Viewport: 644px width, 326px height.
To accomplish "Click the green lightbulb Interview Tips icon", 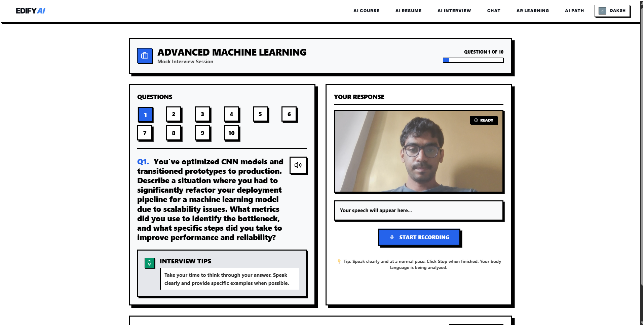I will pos(150,263).
